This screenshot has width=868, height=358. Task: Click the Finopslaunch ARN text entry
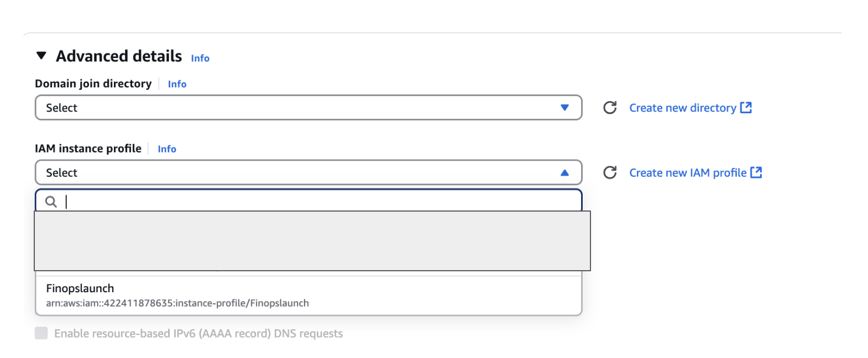(x=177, y=303)
